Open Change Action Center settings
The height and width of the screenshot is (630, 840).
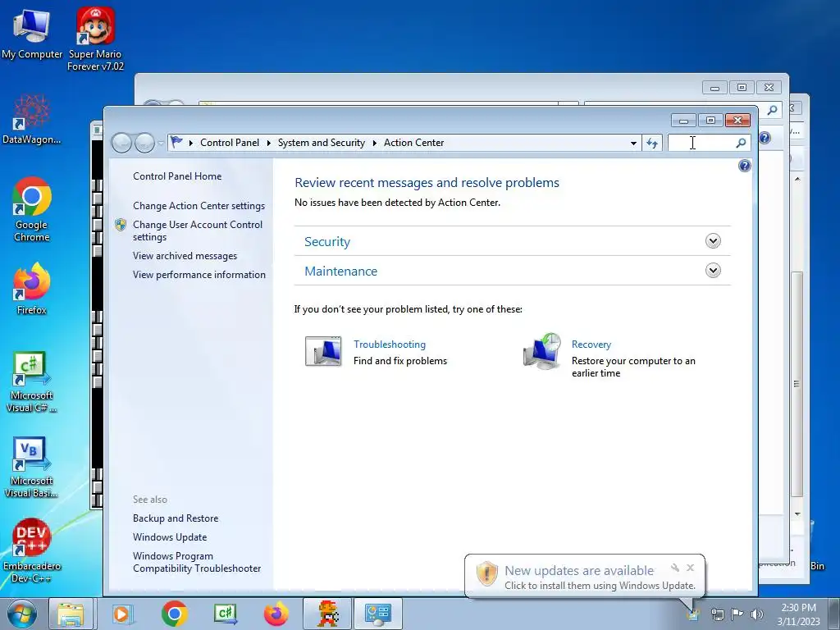[199, 206]
